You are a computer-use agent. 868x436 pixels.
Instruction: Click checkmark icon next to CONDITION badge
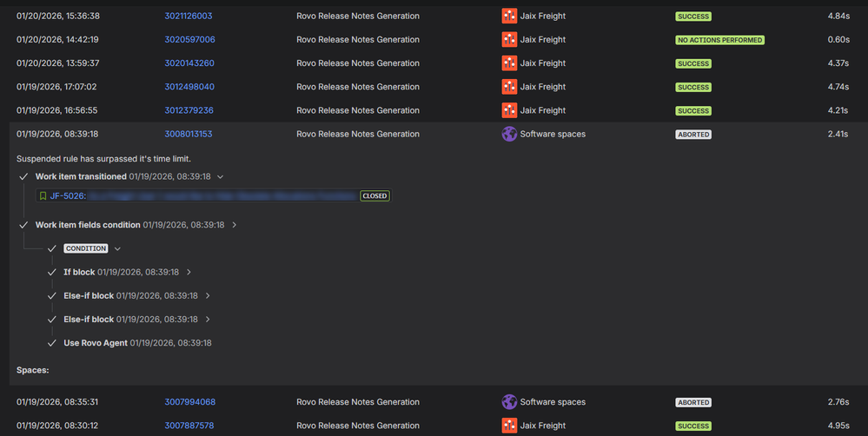(51, 249)
